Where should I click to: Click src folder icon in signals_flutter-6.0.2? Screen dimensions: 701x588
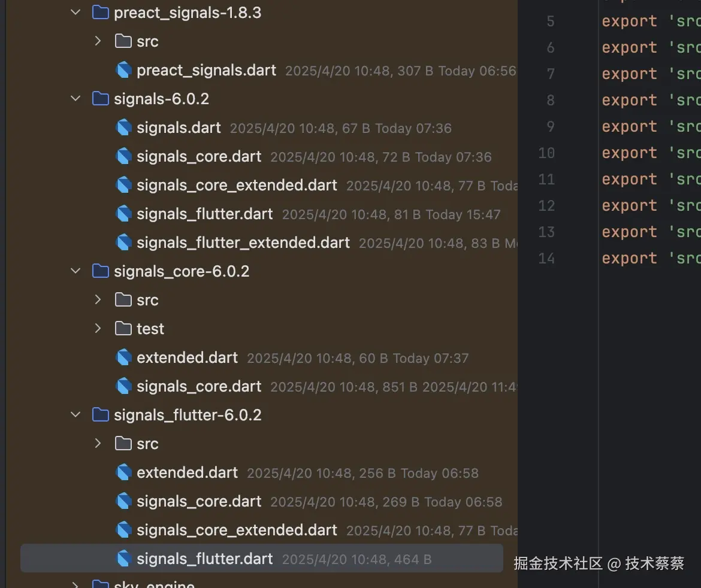coord(123,443)
